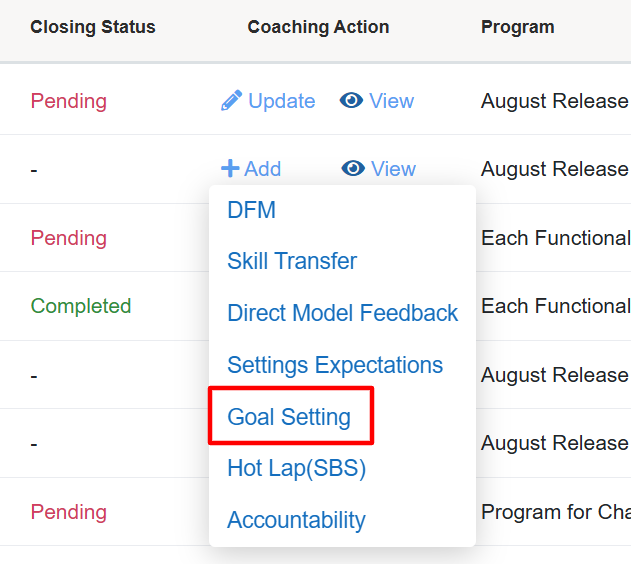Select the highlighted Goal Setting option
The width and height of the screenshot is (631, 564).
(289, 417)
